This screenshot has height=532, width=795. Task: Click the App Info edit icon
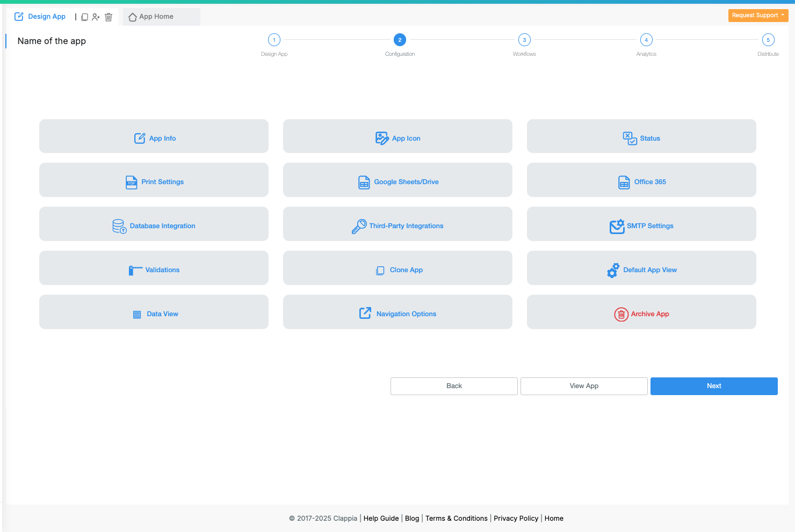click(140, 139)
